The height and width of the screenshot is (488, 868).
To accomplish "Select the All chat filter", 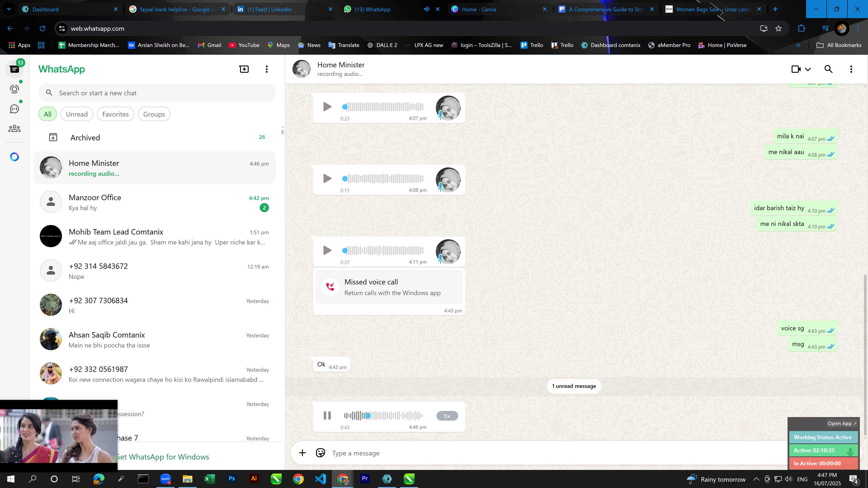I will coord(47,114).
